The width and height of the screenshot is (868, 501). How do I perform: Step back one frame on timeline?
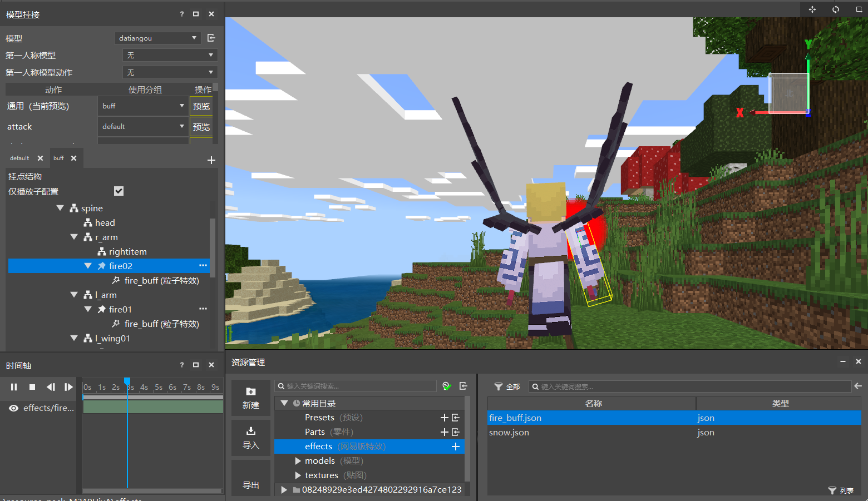[51, 387]
